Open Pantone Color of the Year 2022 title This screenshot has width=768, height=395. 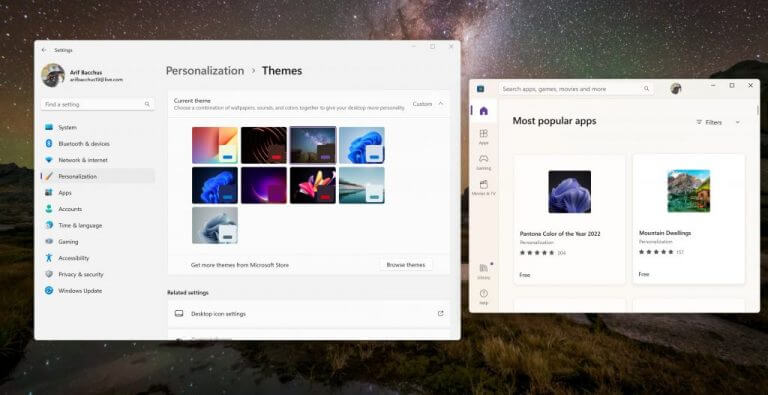pos(560,234)
